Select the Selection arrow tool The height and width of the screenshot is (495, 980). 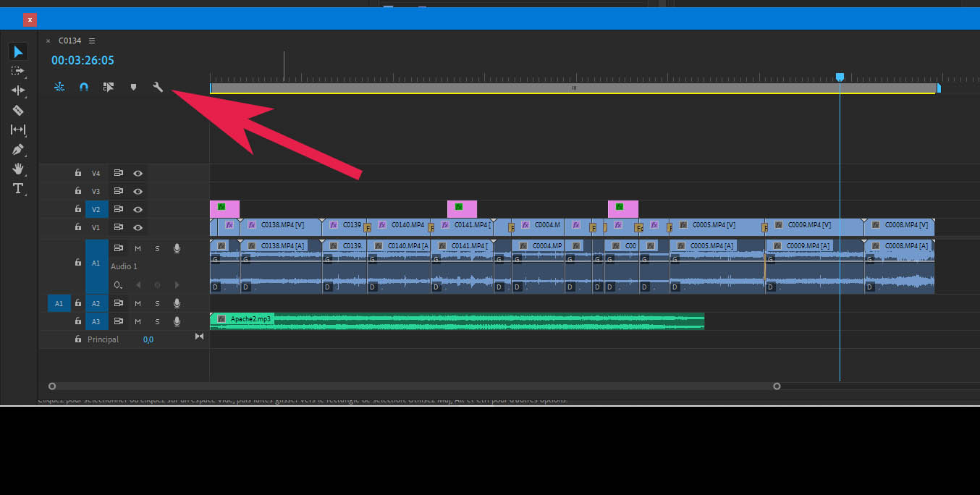point(18,51)
